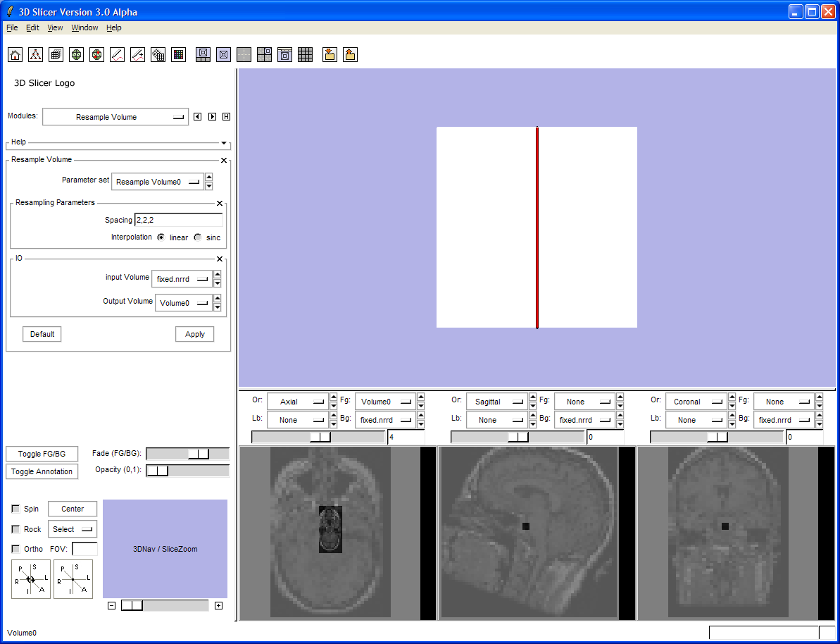Click the Toggle FG/BG button

42,454
